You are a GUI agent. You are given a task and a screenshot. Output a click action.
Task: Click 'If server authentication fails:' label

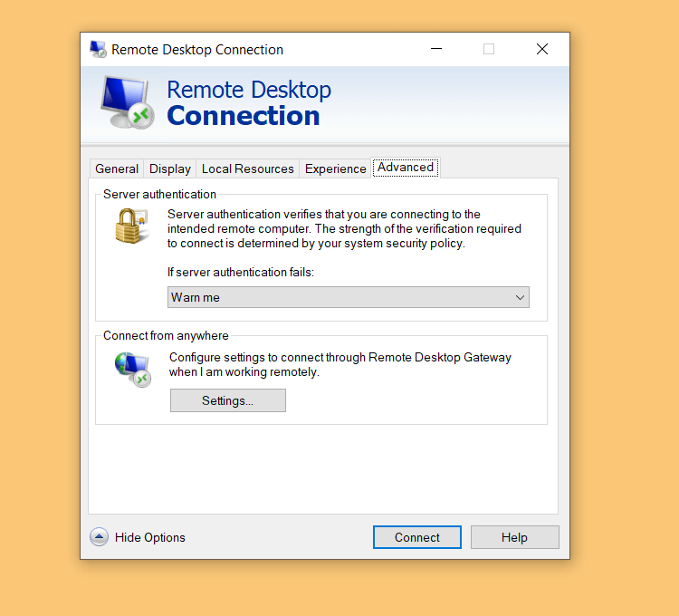point(241,272)
